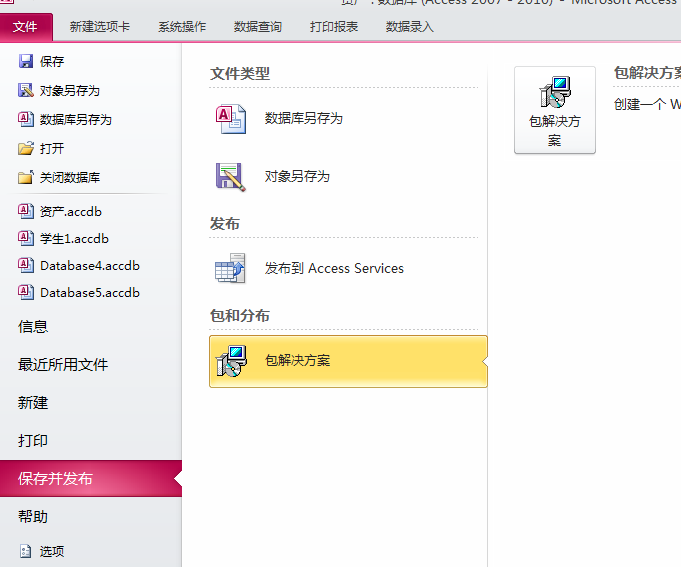Switch to the 新建选项卡 tab

tap(99, 27)
